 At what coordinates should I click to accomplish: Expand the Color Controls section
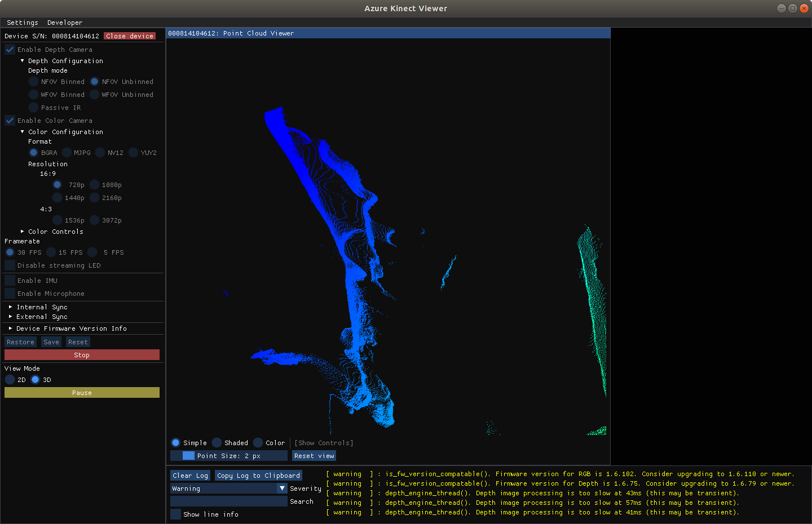tap(55, 231)
